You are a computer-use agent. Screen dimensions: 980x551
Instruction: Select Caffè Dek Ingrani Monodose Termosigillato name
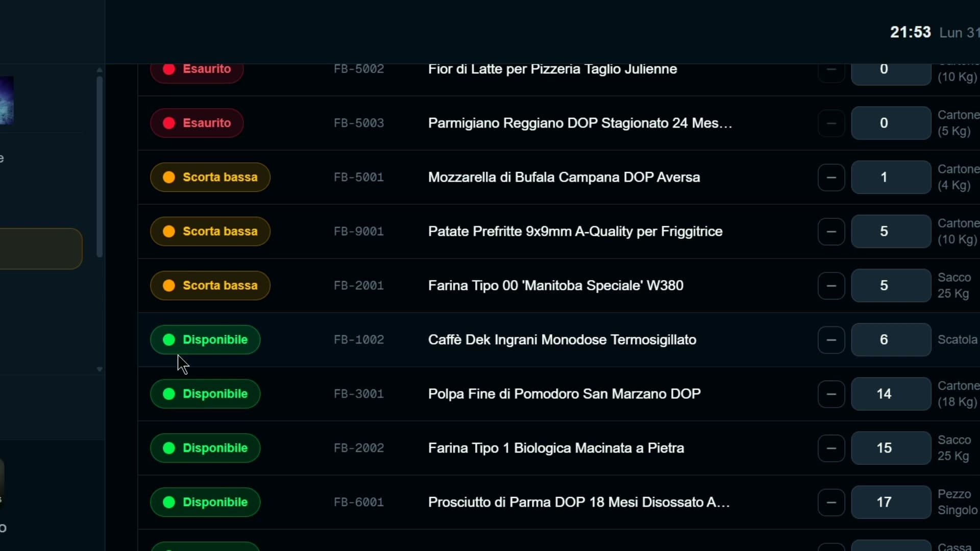coord(562,340)
